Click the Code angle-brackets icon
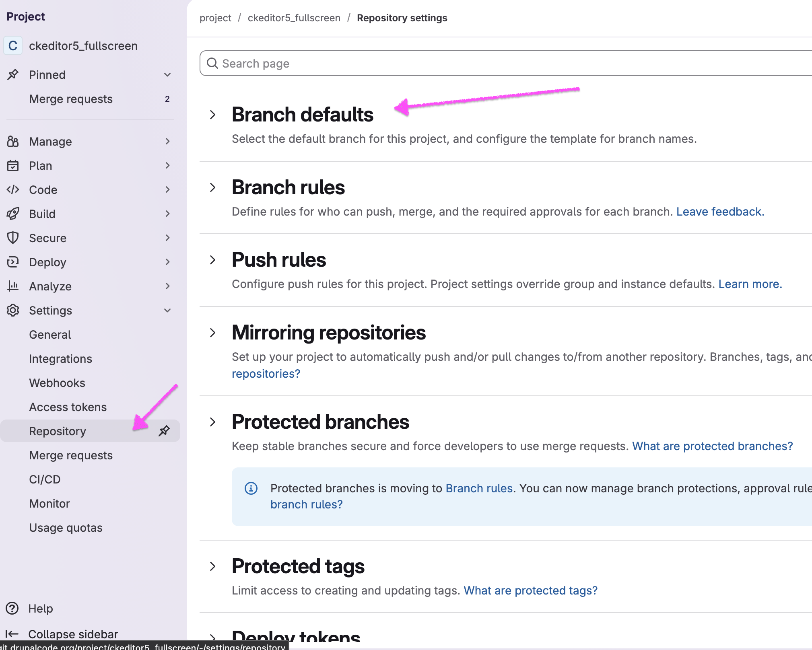812x650 pixels. tap(13, 189)
